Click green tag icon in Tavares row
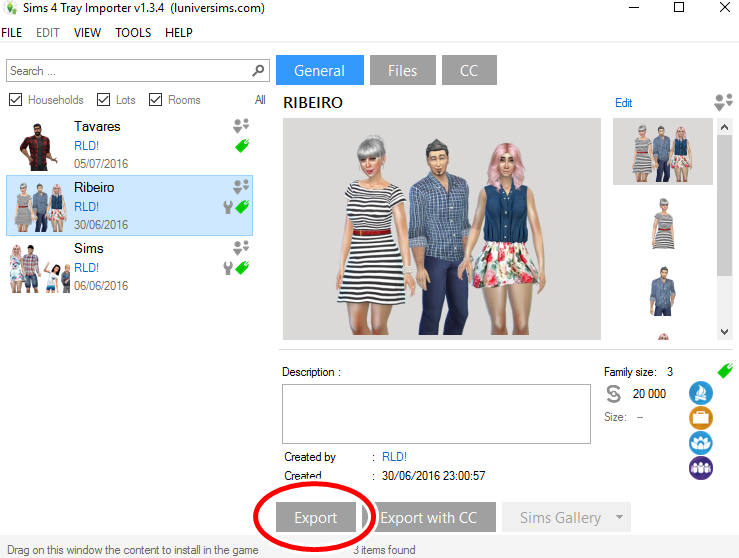Image resolution: width=739 pixels, height=558 pixels. (242, 146)
